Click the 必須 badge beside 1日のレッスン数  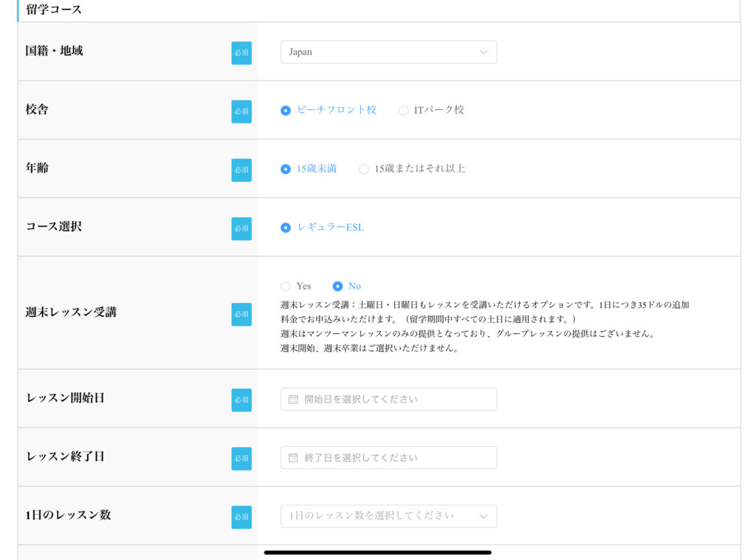[x=241, y=516]
